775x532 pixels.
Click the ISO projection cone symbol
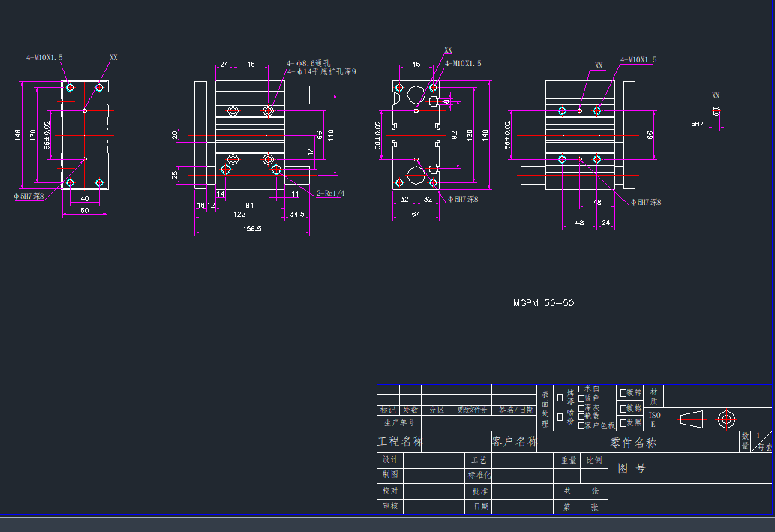pyautogui.click(x=692, y=419)
